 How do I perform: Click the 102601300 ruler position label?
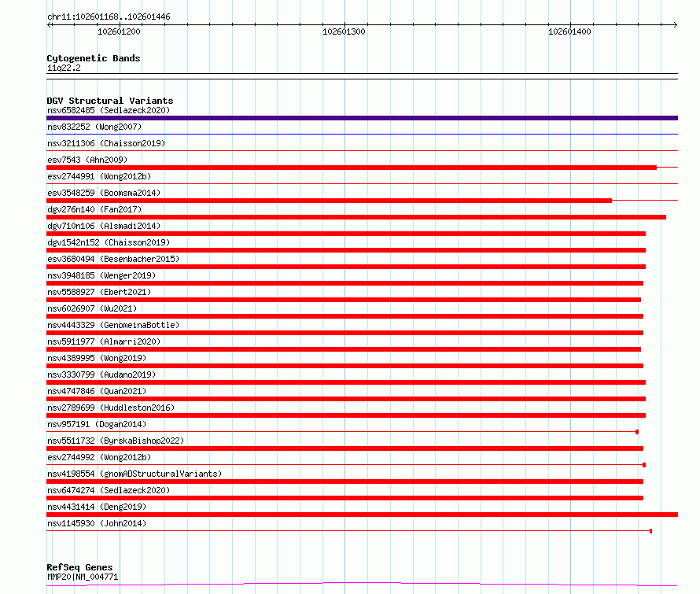(344, 31)
